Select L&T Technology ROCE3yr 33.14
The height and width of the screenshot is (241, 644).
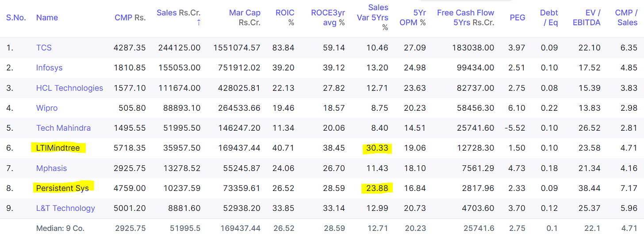(x=334, y=208)
